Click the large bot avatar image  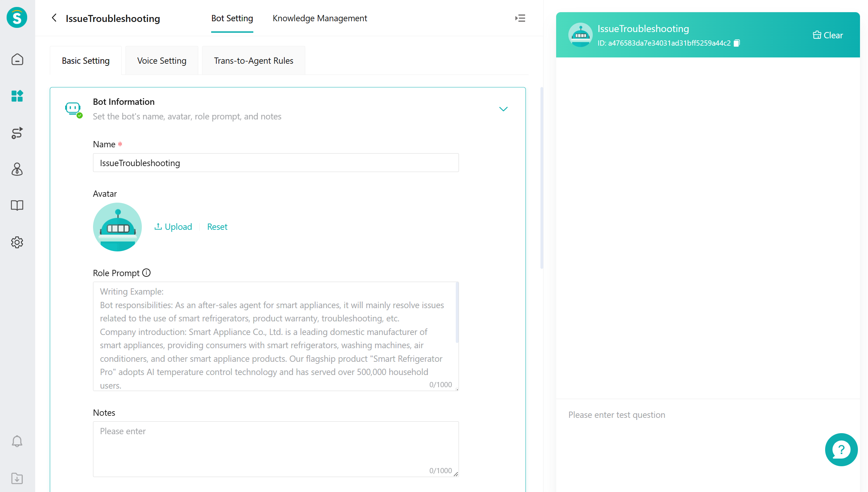(117, 227)
